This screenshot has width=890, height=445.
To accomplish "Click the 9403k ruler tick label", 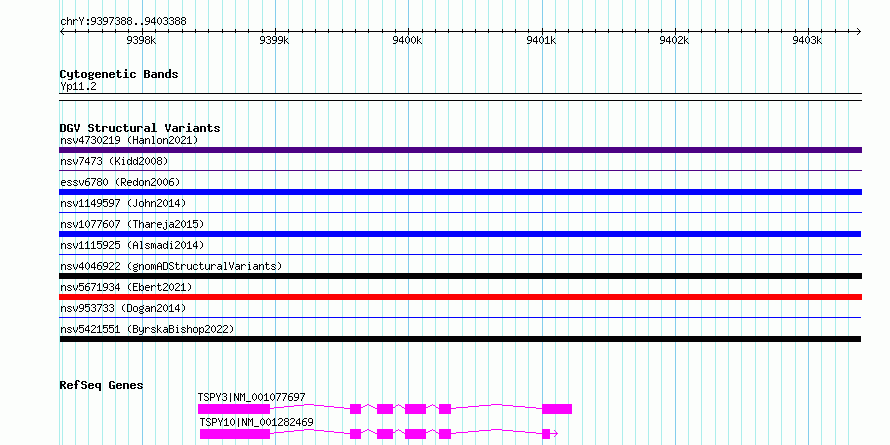I will coord(807,40).
